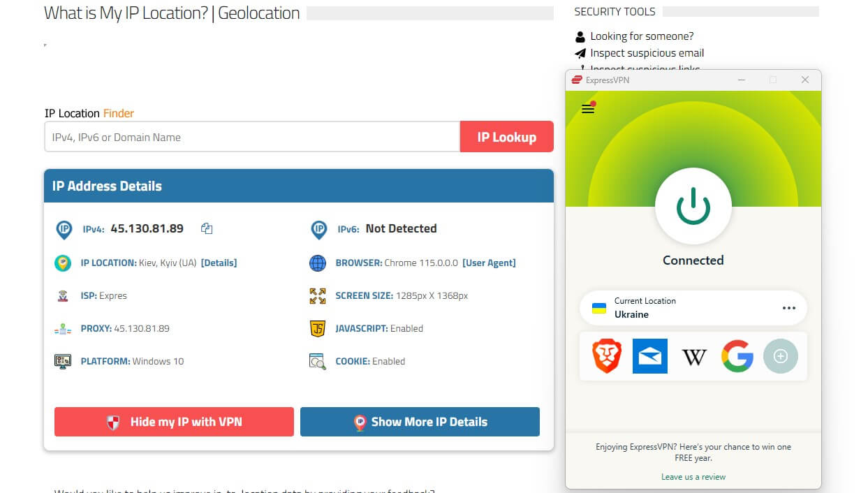Open the Leave us a review link

[x=693, y=477]
